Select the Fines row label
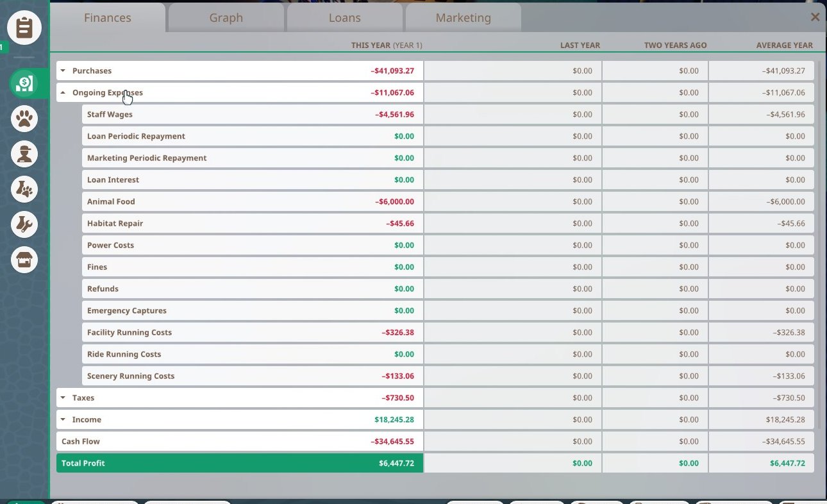Image resolution: width=827 pixels, height=504 pixels. 97,267
